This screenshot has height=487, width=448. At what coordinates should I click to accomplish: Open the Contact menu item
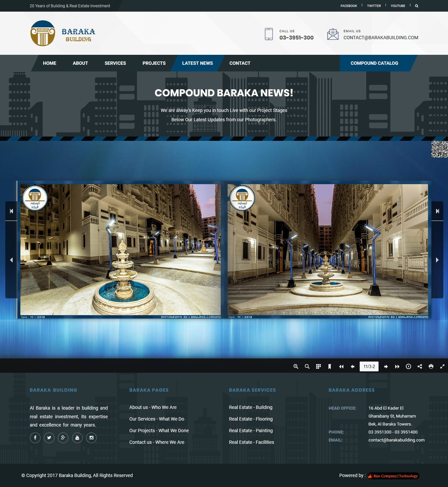pyautogui.click(x=240, y=63)
